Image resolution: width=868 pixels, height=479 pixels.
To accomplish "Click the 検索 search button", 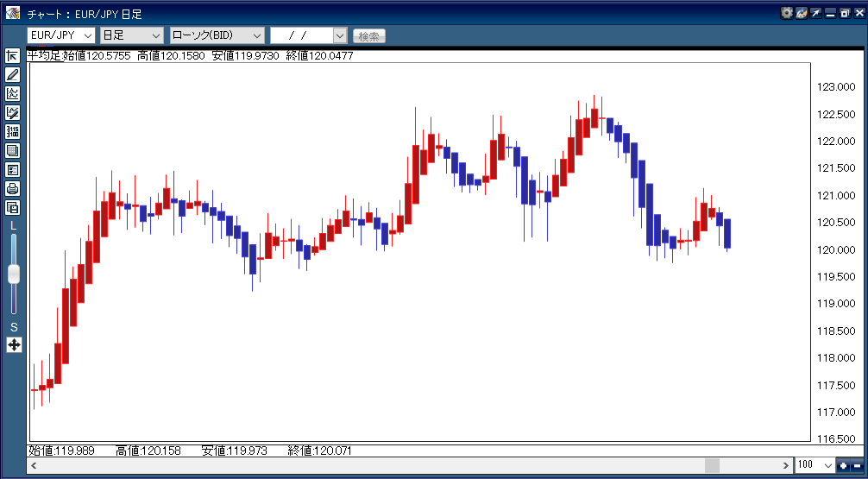I will click(x=369, y=36).
